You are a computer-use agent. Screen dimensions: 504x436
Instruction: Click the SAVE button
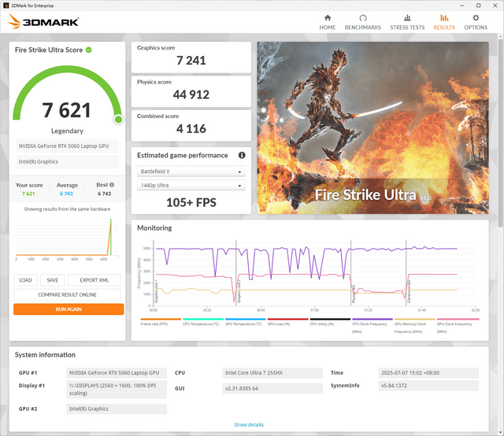[53, 280]
